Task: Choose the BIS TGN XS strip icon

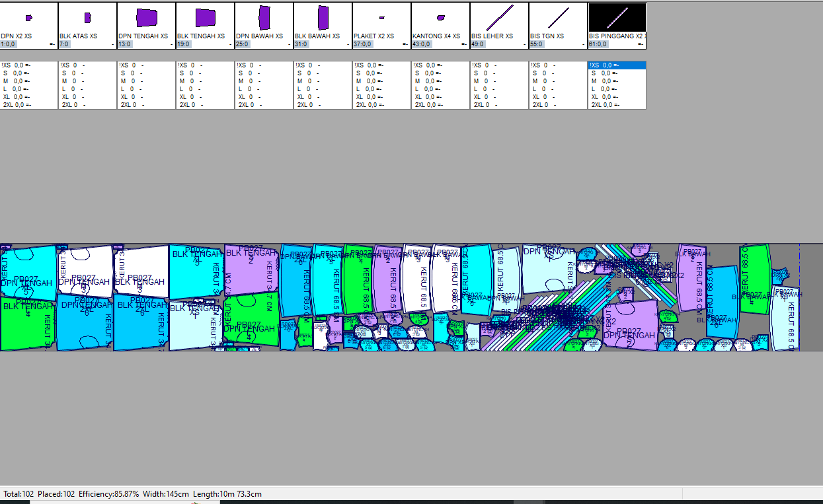Action: tap(558, 18)
